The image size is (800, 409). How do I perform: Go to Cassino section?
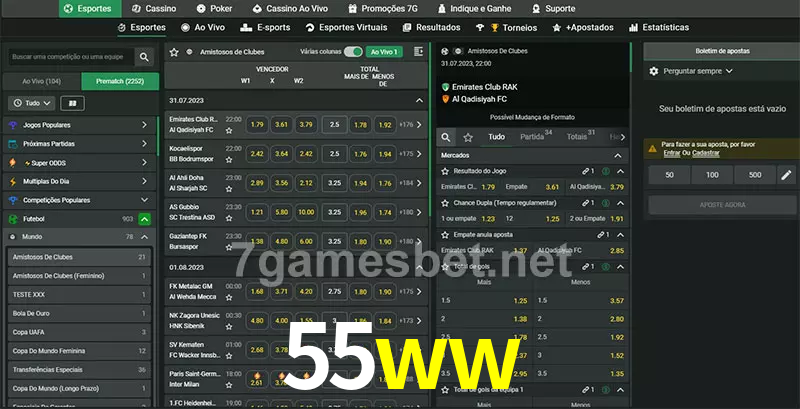coord(154,9)
